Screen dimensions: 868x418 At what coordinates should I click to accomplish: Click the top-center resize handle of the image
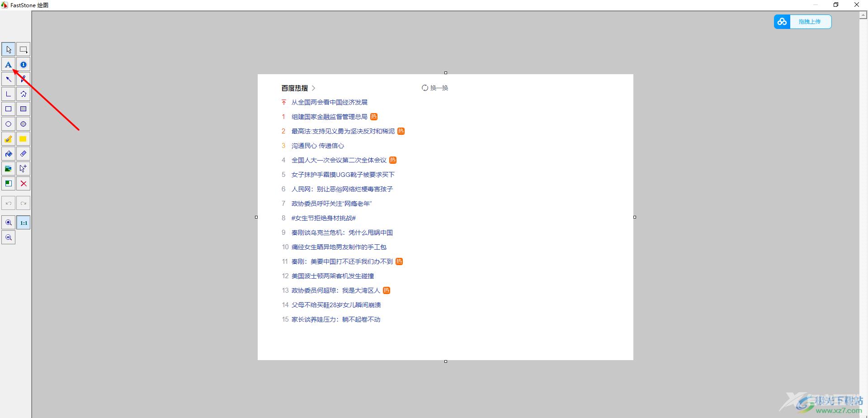point(446,73)
